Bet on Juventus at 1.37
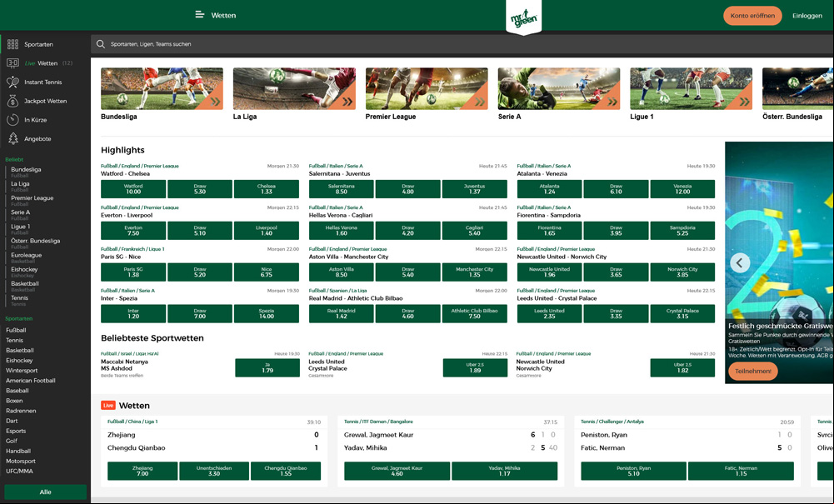This screenshot has width=834, height=504. (474, 189)
